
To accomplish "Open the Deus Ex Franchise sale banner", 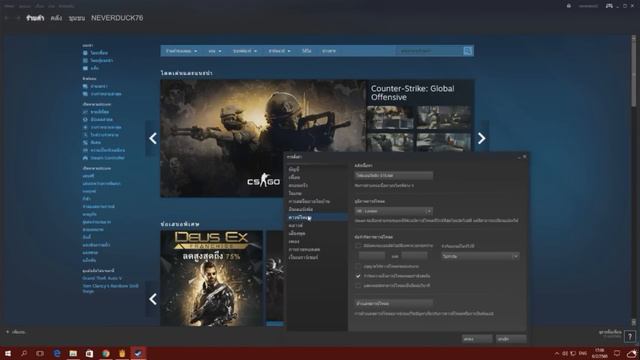I will tap(211, 278).
